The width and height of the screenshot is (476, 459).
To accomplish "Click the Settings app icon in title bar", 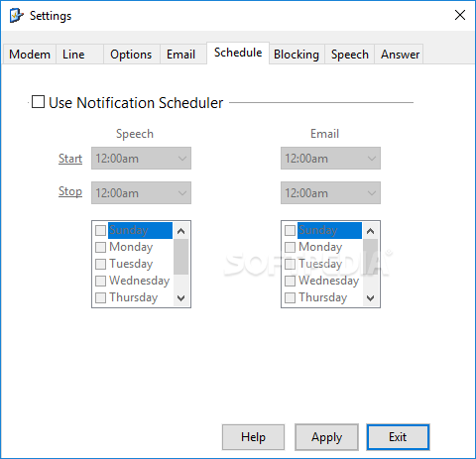I will pyautogui.click(x=17, y=16).
